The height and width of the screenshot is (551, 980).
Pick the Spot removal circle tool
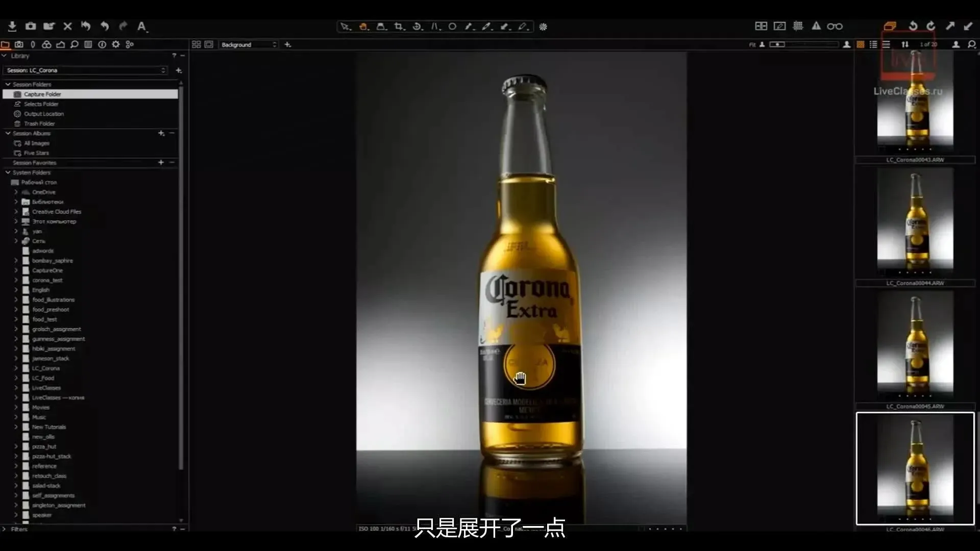[x=452, y=27]
